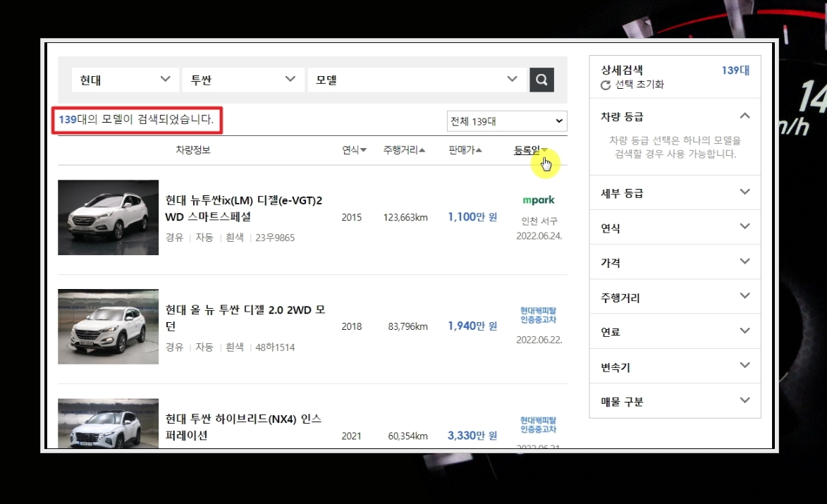Screen dimensions: 827x504
Task: Click the 2022.06.22. registration date
Action: point(539,340)
